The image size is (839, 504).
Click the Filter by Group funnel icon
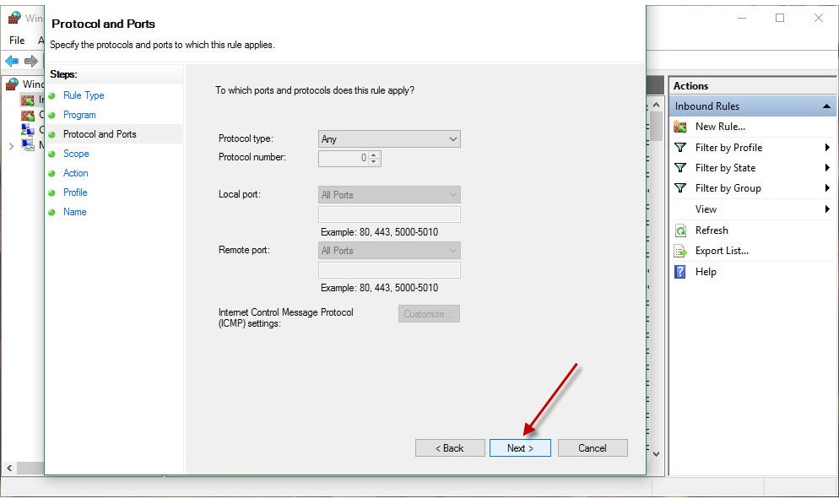click(680, 188)
